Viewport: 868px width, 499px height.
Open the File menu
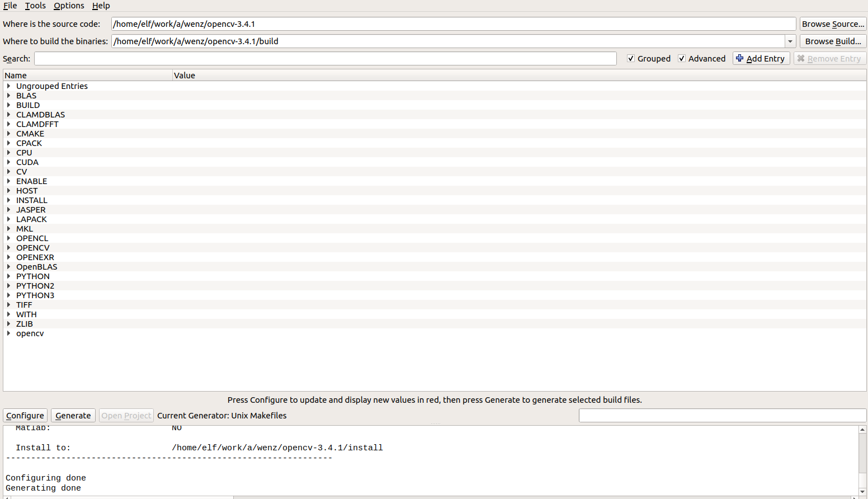click(x=10, y=6)
